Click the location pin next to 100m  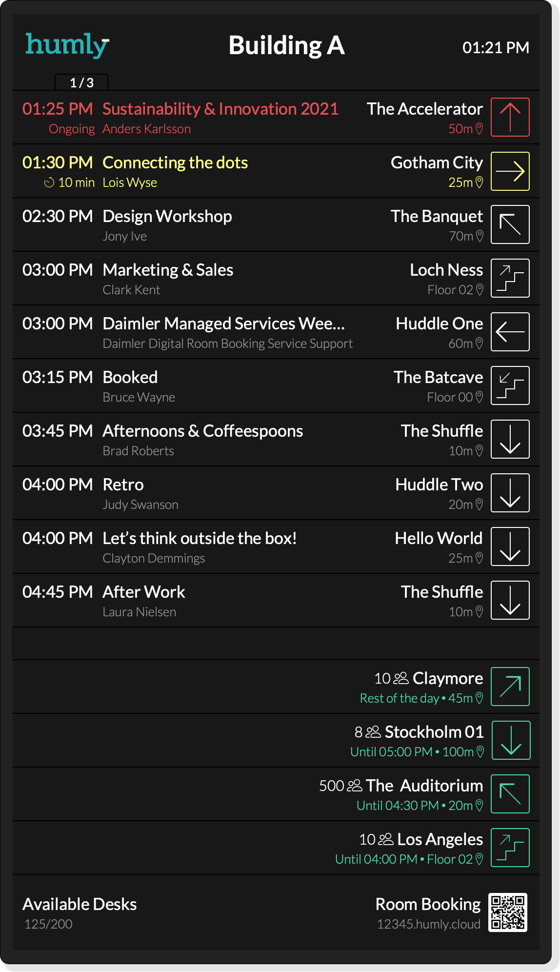[480, 752]
